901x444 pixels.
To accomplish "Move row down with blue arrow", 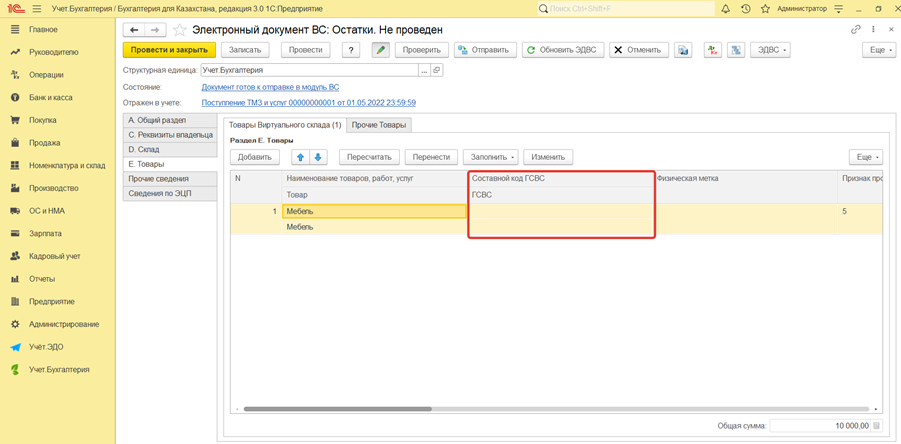I will point(318,157).
